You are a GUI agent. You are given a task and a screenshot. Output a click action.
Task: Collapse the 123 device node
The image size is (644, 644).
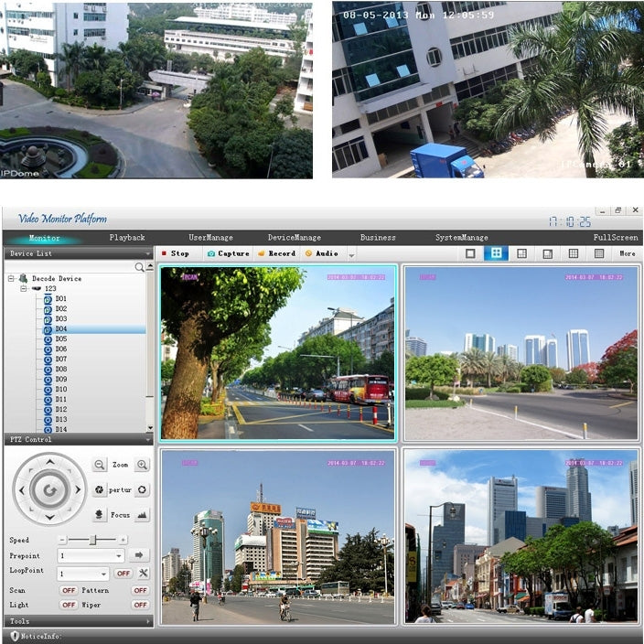pyautogui.click(x=24, y=288)
